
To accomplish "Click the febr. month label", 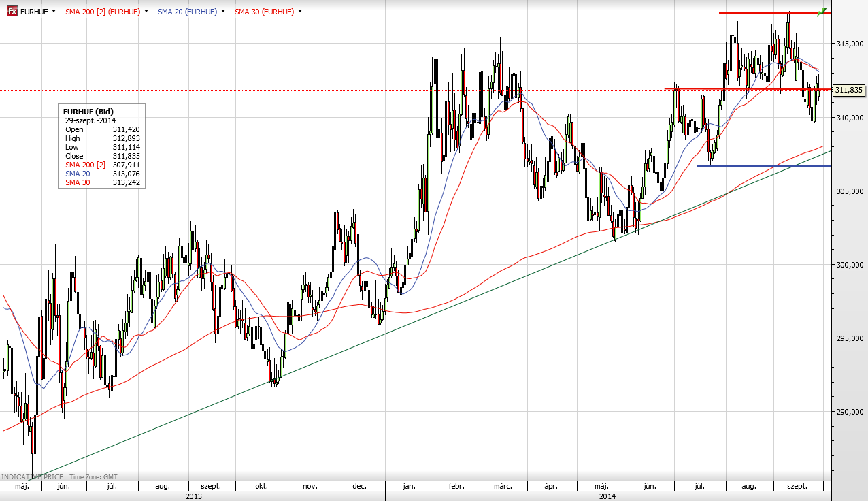I will coord(456,487).
